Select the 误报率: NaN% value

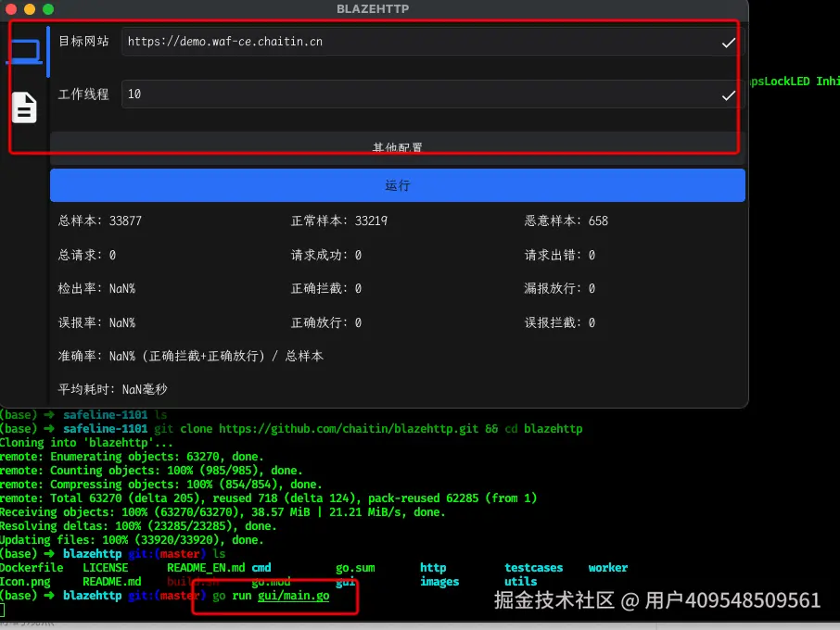(x=96, y=322)
